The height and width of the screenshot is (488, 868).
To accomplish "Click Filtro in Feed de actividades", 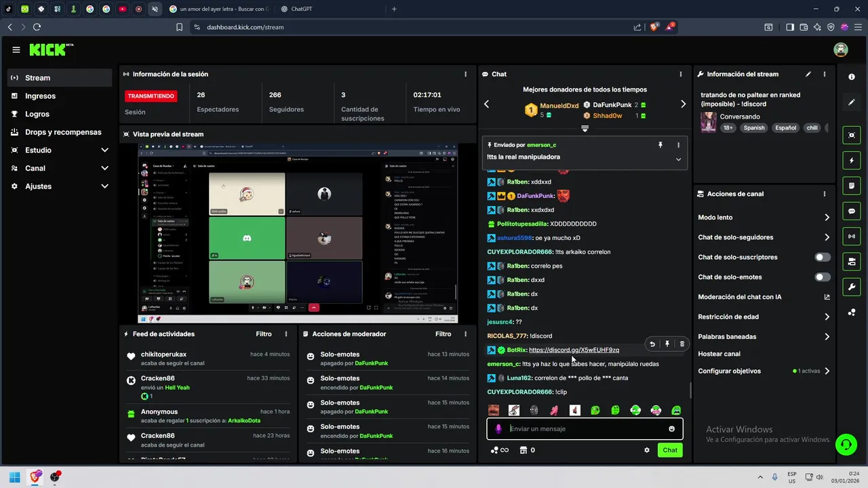I will coord(264,334).
